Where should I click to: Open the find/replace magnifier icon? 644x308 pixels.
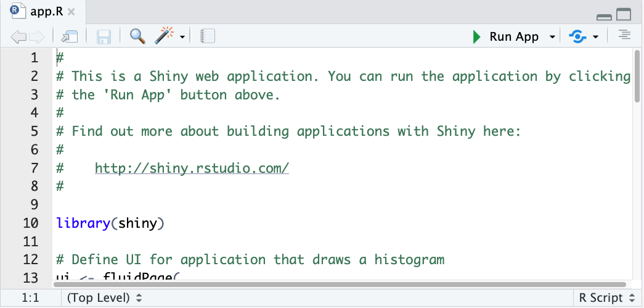[137, 36]
